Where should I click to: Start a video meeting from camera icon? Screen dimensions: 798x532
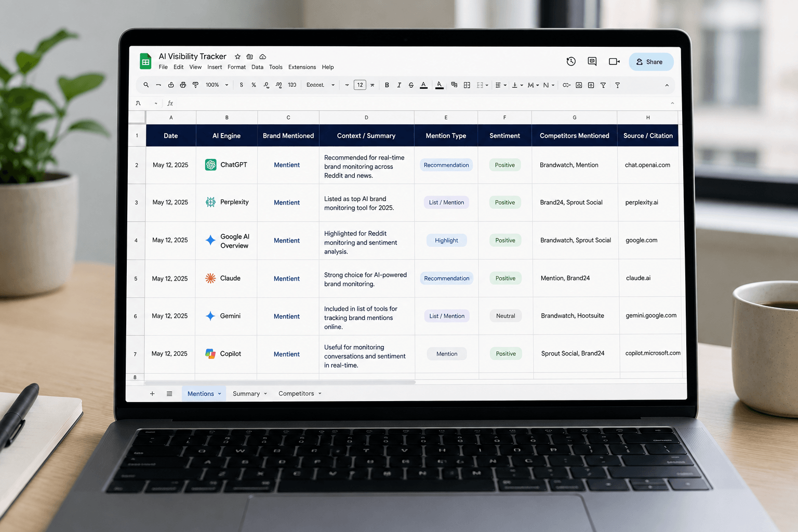(x=614, y=61)
